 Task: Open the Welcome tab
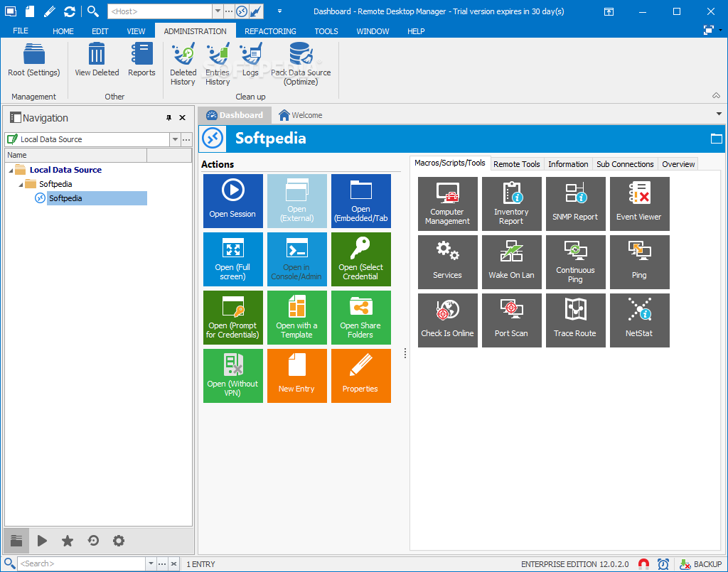point(301,115)
